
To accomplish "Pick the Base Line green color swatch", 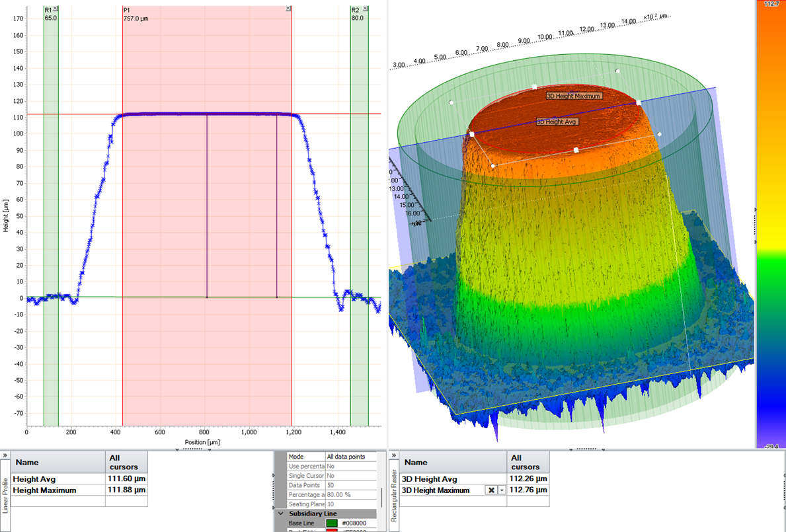I will click(x=332, y=523).
